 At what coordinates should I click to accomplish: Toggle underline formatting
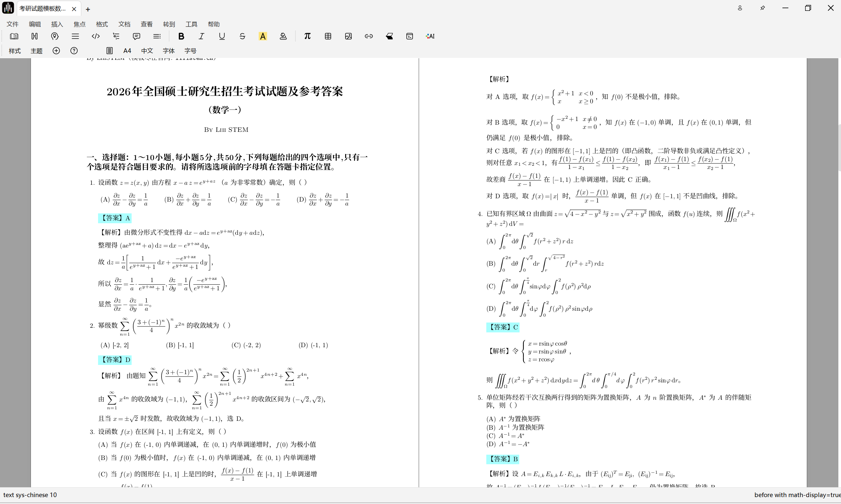[x=221, y=36]
